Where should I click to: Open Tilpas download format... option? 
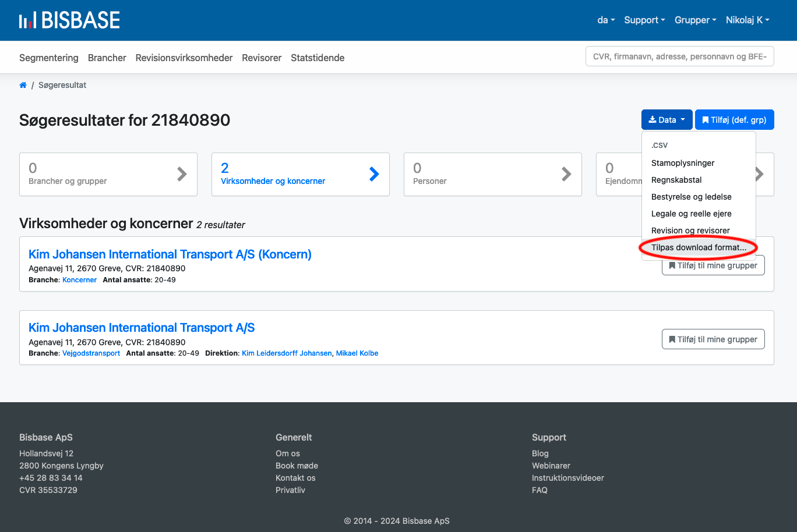[699, 247]
